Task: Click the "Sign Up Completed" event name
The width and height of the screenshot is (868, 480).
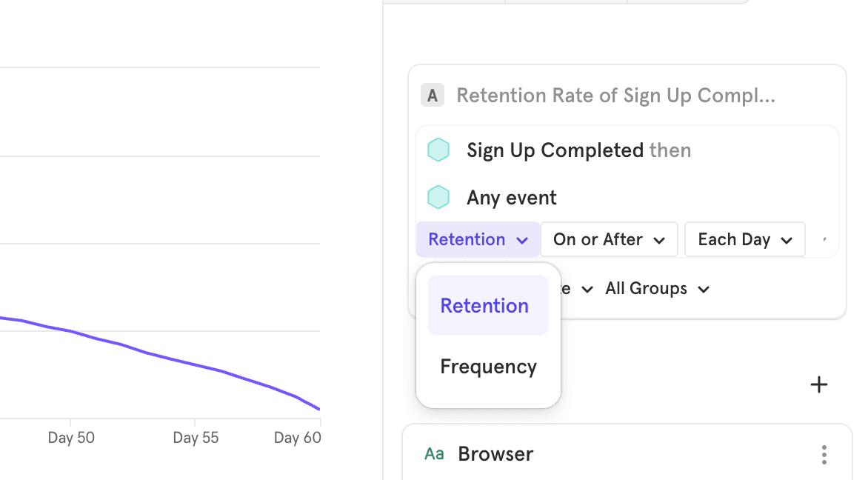Action: click(555, 150)
